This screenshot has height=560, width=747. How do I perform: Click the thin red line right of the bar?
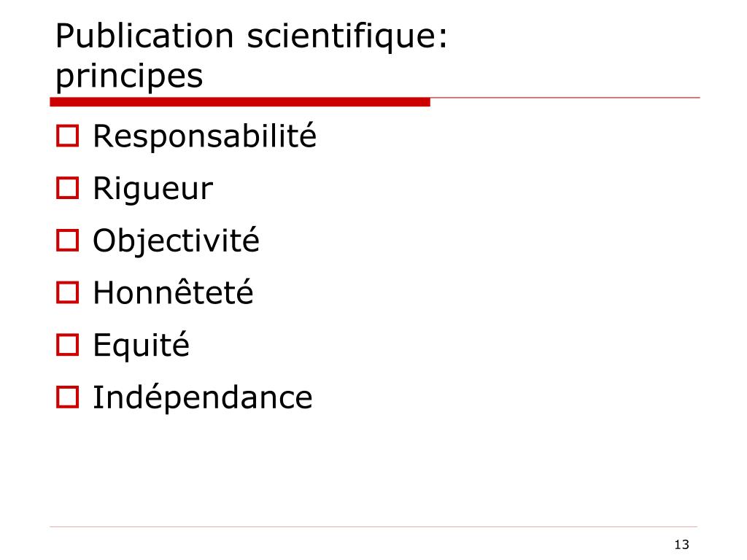point(565,98)
